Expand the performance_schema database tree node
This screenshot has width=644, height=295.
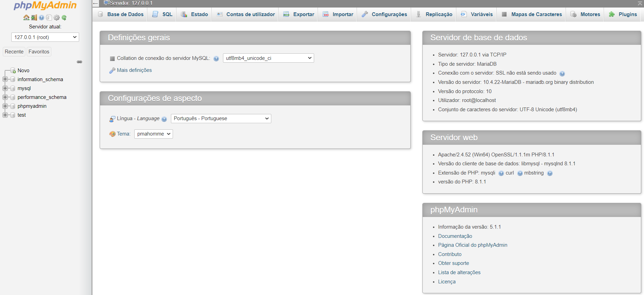pos(5,97)
